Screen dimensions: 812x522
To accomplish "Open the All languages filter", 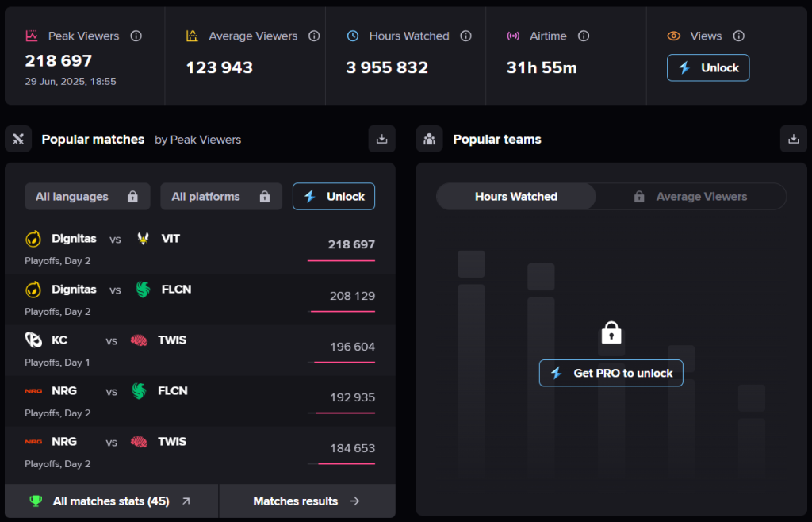I will point(87,197).
